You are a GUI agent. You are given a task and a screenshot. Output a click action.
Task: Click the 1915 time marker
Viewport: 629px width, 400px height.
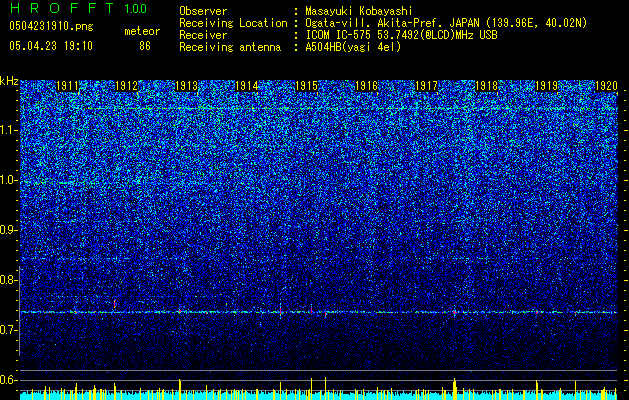click(x=306, y=86)
